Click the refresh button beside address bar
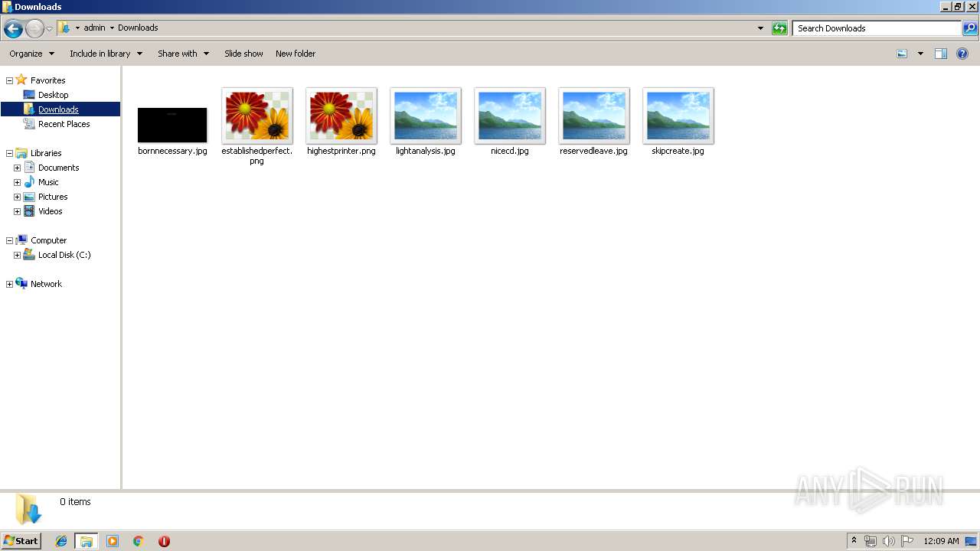This screenshot has width=980, height=551. (x=779, y=28)
